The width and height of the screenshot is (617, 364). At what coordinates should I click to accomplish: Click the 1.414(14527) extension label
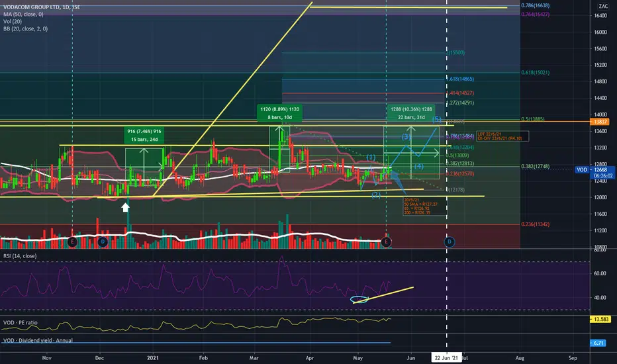pos(460,93)
